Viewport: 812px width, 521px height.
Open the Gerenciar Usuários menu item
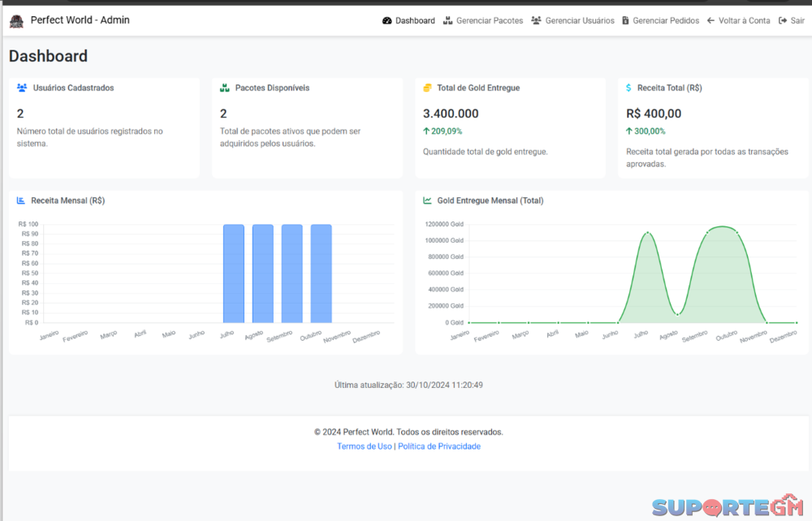pyautogui.click(x=579, y=21)
